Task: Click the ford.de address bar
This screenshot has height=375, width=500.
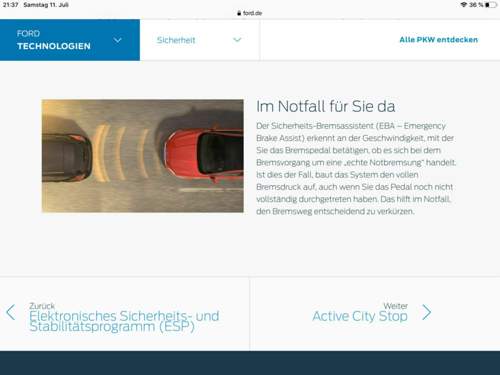Action: 250,13
